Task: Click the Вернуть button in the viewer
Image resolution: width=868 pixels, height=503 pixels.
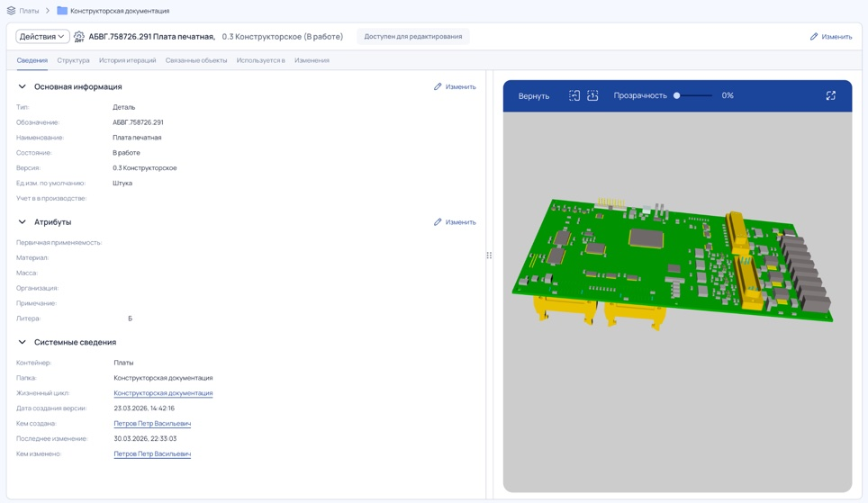Action: tap(534, 95)
